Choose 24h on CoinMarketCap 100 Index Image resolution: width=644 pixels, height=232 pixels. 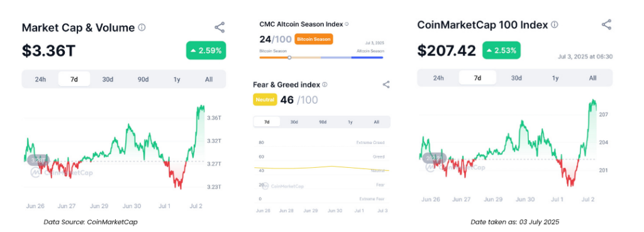[x=438, y=78]
